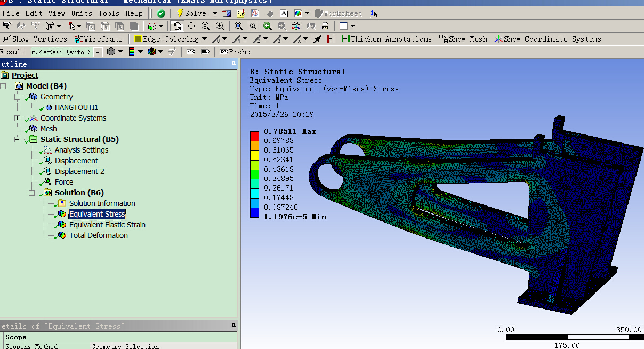The width and height of the screenshot is (644, 349).
Task: Collapse the Model (B4) node
Action: pyautogui.click(x=4, y=86)
